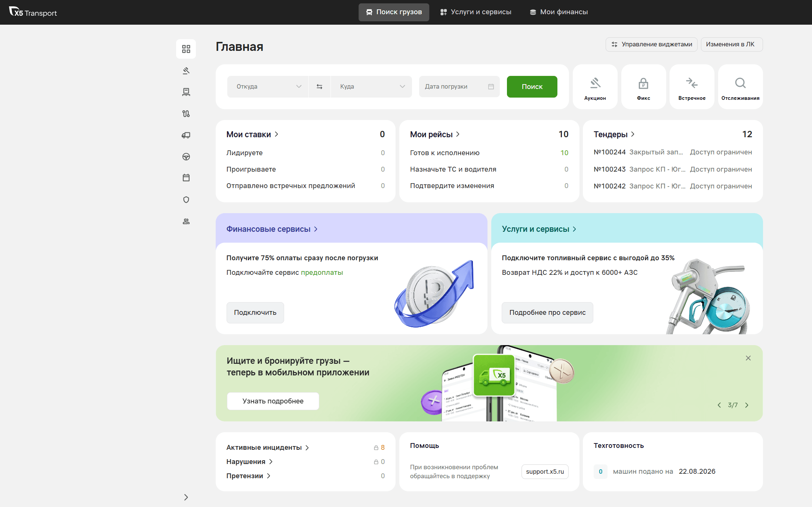Viewport: 812px width, 507px height.
Task: Open Мои рейсы section
Action: (x=435, y=134)
